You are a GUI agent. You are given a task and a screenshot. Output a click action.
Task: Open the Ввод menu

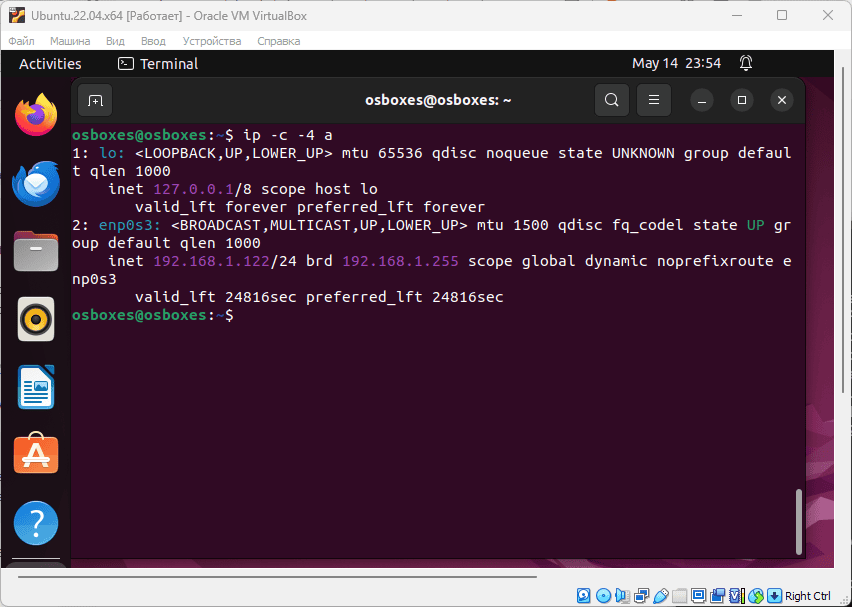[x=153, y=41]
